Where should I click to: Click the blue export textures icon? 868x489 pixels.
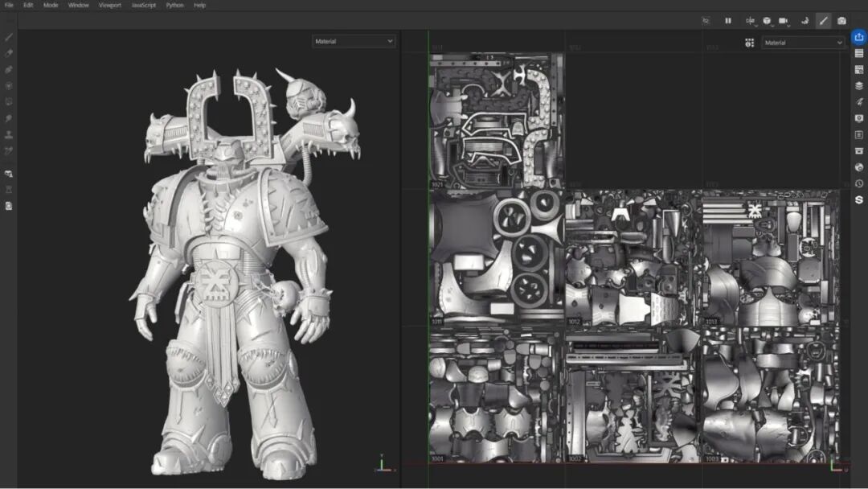pyautogui.click(x=858, y=37)
